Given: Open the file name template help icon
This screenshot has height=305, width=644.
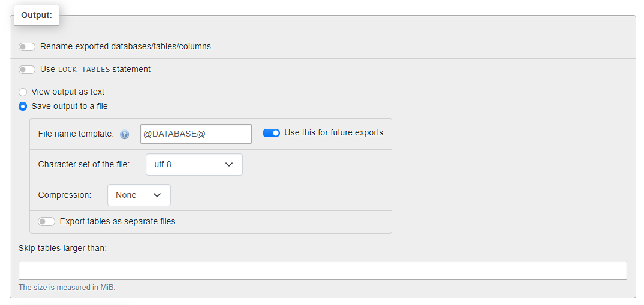Looking at the screenshot, I should pos(125,134).
